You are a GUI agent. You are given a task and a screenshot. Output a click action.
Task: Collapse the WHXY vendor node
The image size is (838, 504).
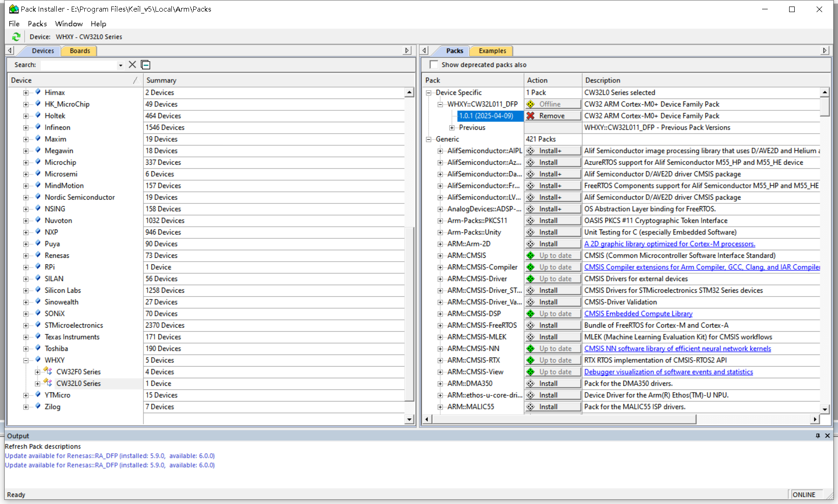pos(26,360)
